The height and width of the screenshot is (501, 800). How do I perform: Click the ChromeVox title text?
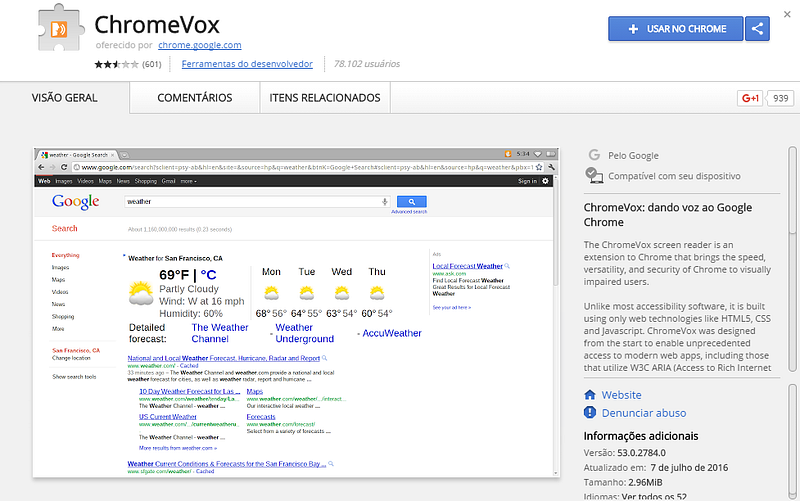point(157,24)
